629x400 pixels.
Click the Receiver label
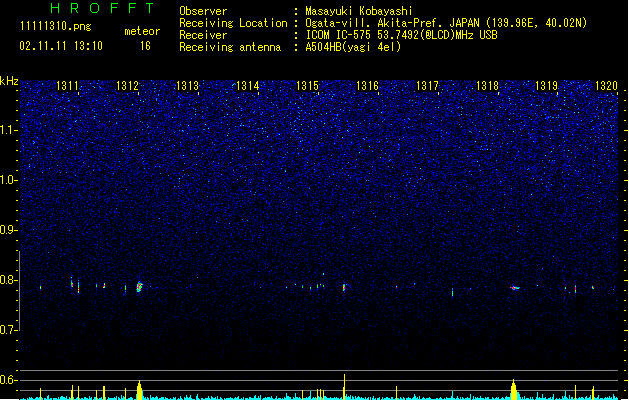point(203,35)
